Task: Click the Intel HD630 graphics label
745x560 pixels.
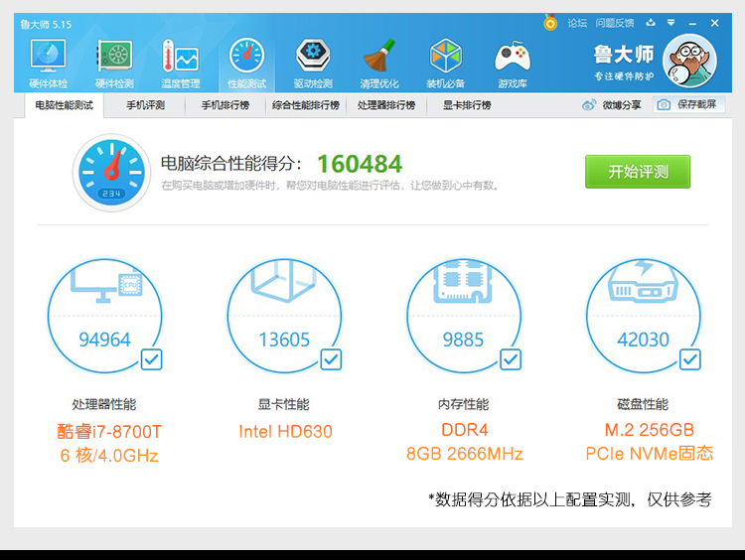Action: coord(285,432)
